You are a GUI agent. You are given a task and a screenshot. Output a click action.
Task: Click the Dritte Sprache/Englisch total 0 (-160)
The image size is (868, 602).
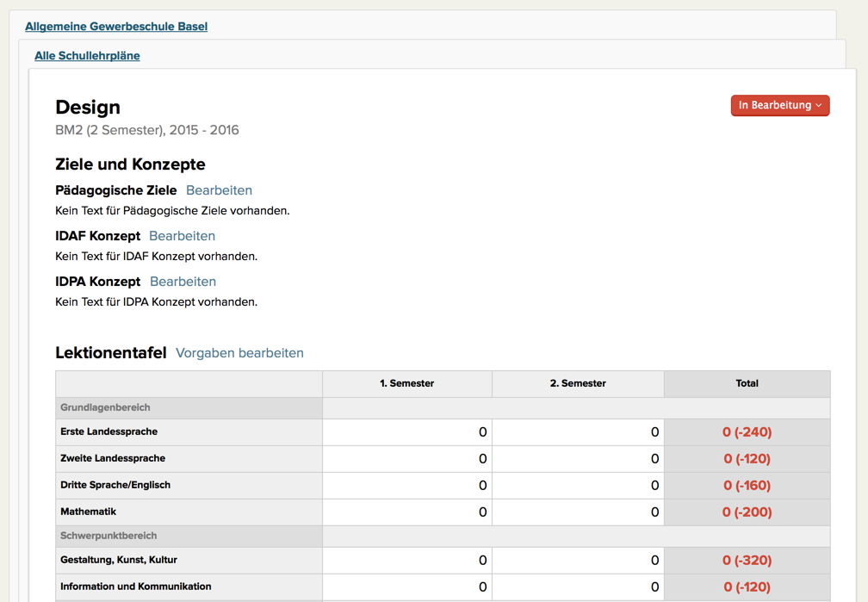[747, 485]
